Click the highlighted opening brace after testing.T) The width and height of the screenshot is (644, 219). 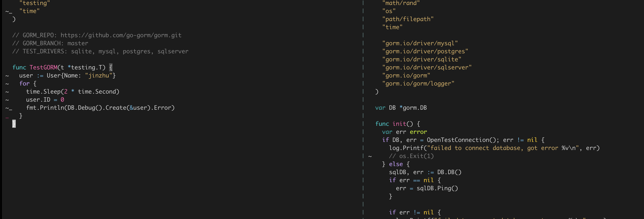(x=111, y=68)
